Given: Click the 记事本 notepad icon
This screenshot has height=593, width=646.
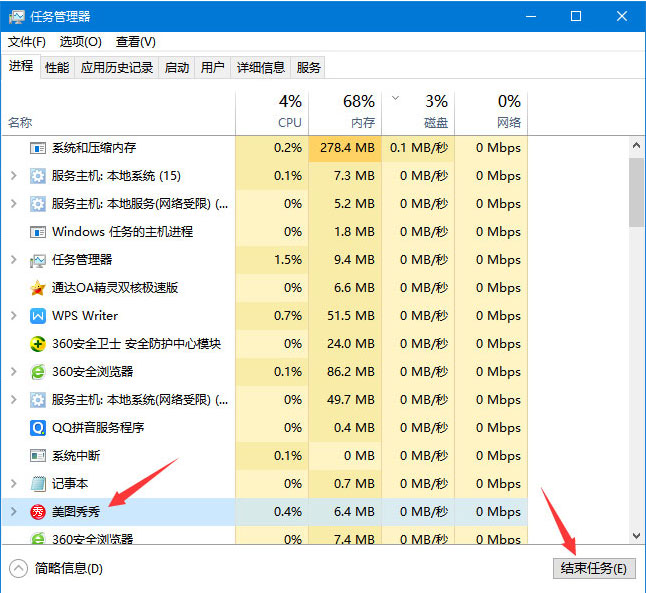Looking at the screenshot, I should tap(38, 484).
